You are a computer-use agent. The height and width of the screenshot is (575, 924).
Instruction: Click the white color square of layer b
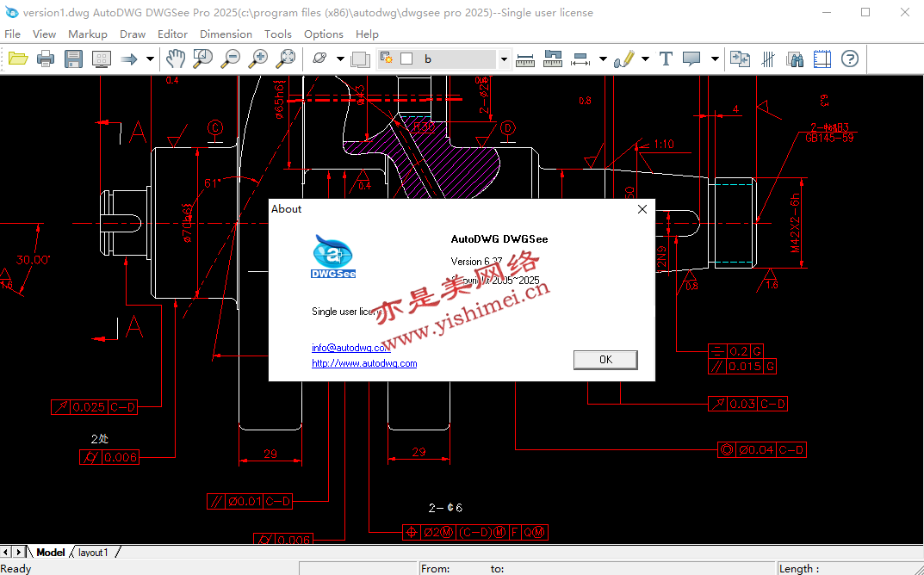(x=406, y=59)
